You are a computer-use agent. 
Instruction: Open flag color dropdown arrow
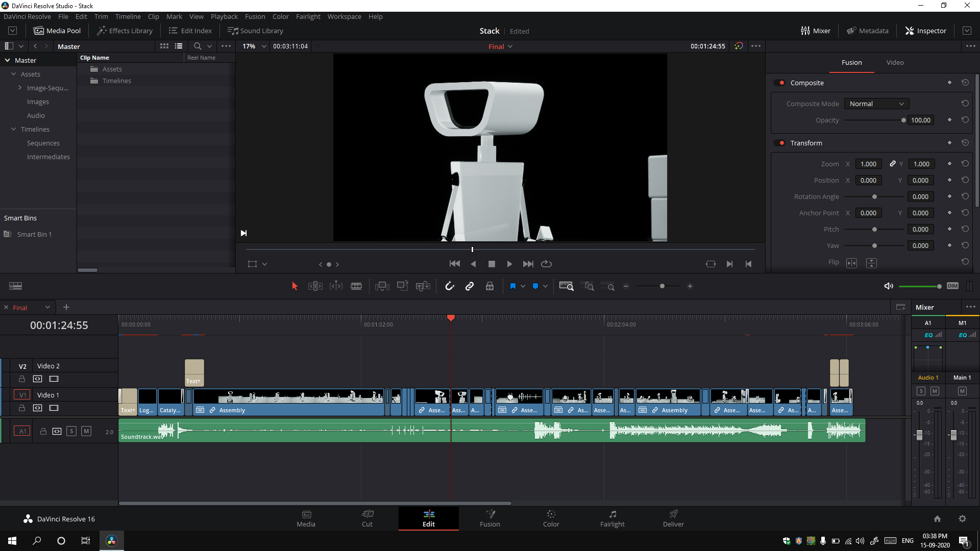[523, 286]
